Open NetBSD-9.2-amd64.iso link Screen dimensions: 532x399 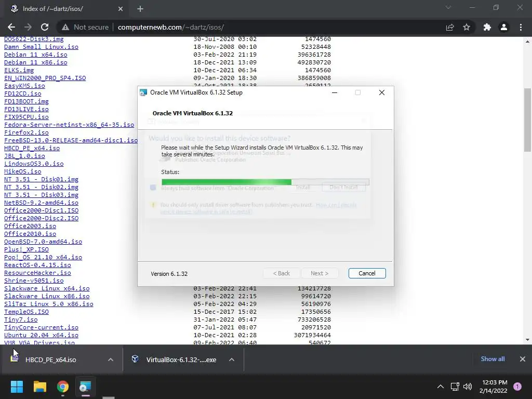[41, 203]
